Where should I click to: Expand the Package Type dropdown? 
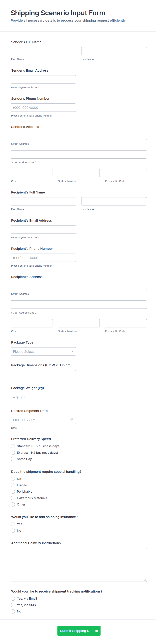coord(43,351)
